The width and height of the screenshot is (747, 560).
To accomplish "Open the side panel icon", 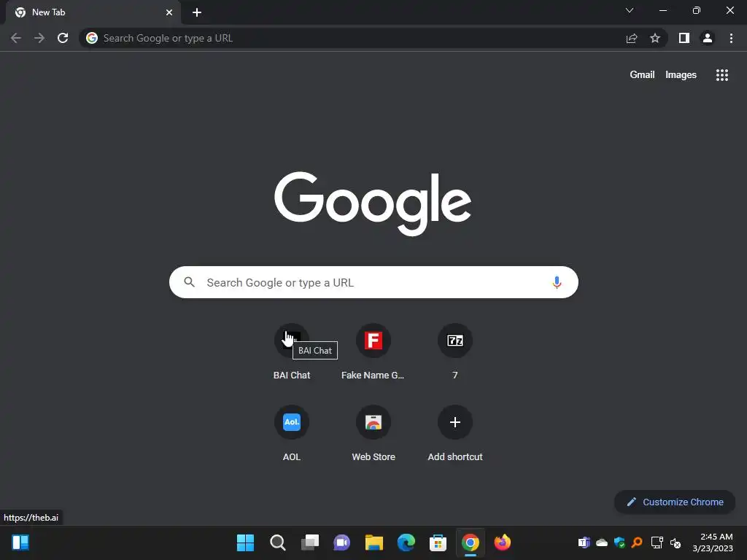I will tap(684, 38).
